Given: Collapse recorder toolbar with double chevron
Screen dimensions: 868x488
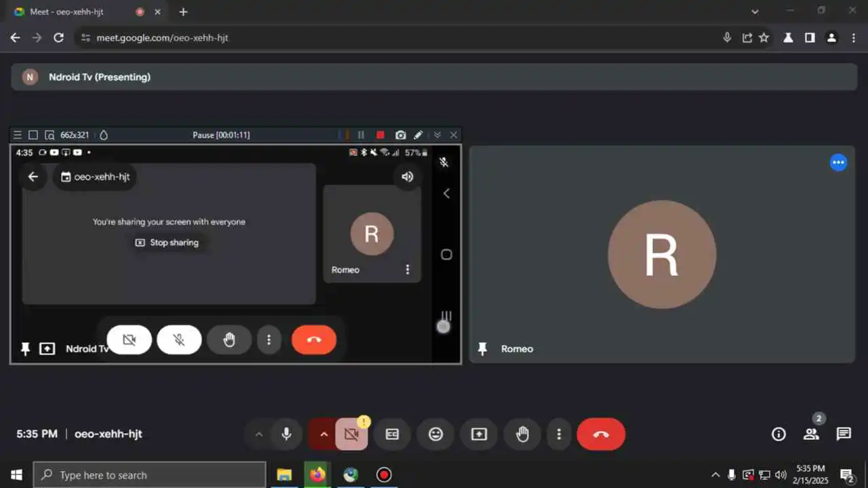Looking at the screenshot, I should (x=437, y=135).
